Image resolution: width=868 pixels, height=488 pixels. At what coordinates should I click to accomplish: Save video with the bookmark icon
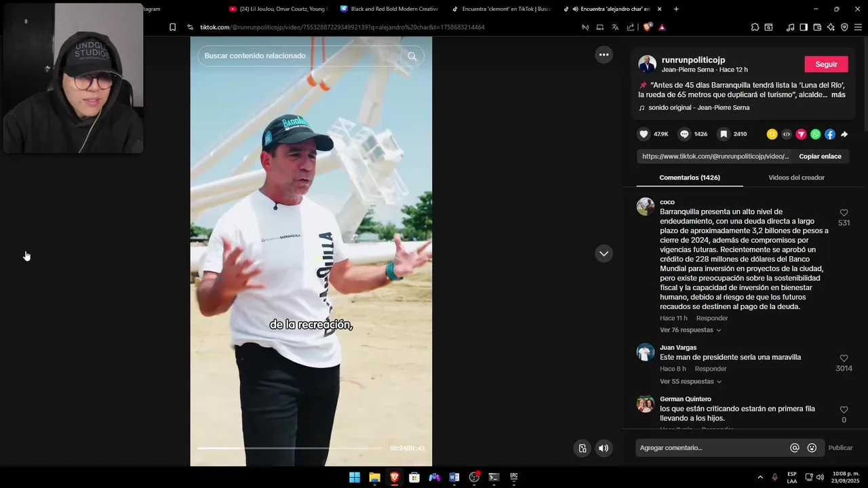pos(724,134)
